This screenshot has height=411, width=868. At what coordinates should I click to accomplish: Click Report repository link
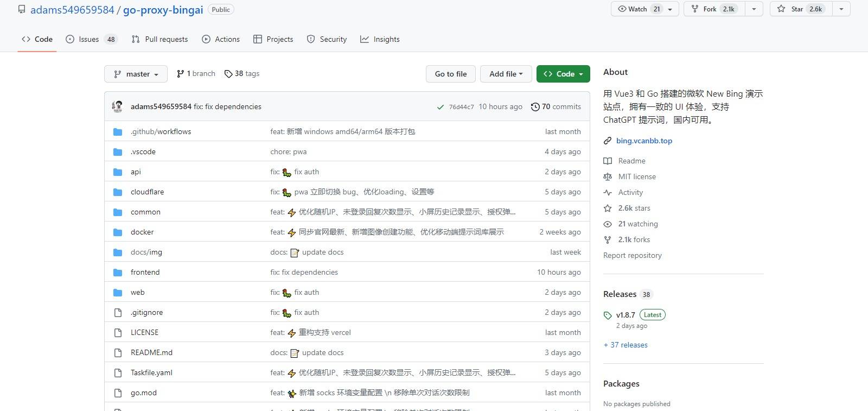pos(633,256)
